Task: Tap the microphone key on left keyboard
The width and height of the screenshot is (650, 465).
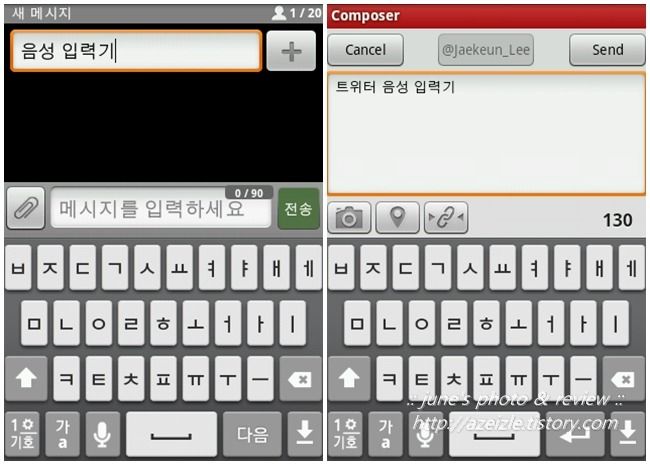Action: click(x=102, y=434)
